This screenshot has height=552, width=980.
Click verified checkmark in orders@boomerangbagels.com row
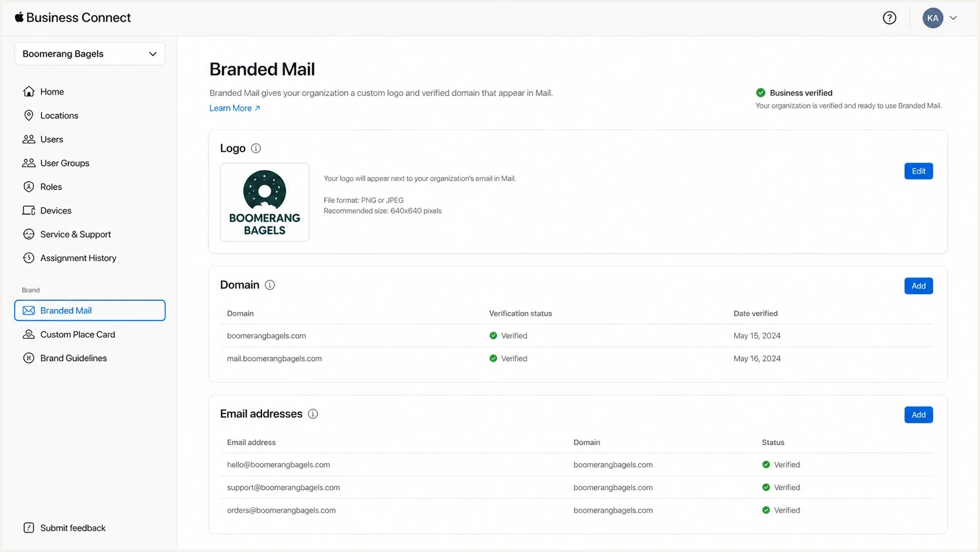(766, 510)
